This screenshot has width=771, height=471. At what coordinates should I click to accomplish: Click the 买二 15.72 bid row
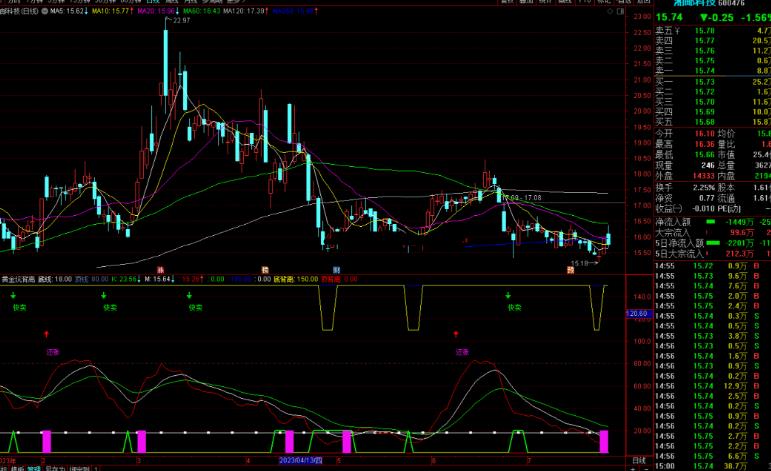point(713,91)
